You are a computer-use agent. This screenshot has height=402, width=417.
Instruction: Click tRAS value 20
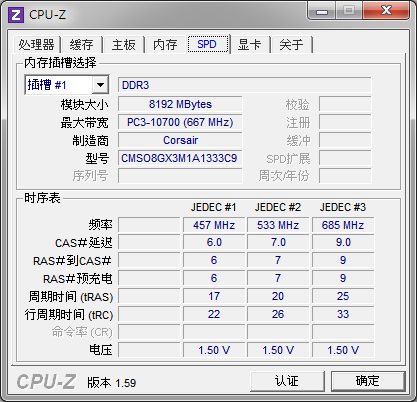coord(278,296)
